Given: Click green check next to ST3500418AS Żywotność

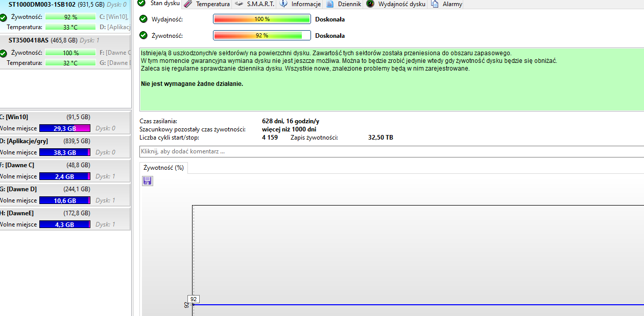Looking at the screenshot, I should [x=4, y=52].
